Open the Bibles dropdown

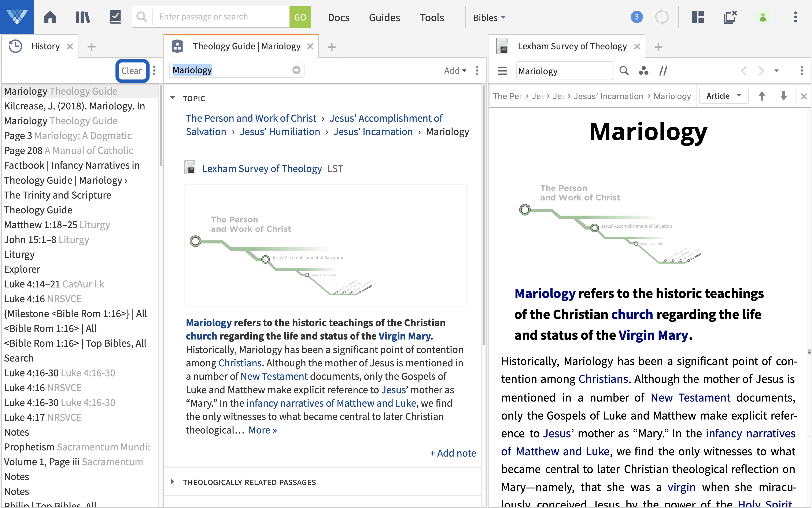(489, 18)
